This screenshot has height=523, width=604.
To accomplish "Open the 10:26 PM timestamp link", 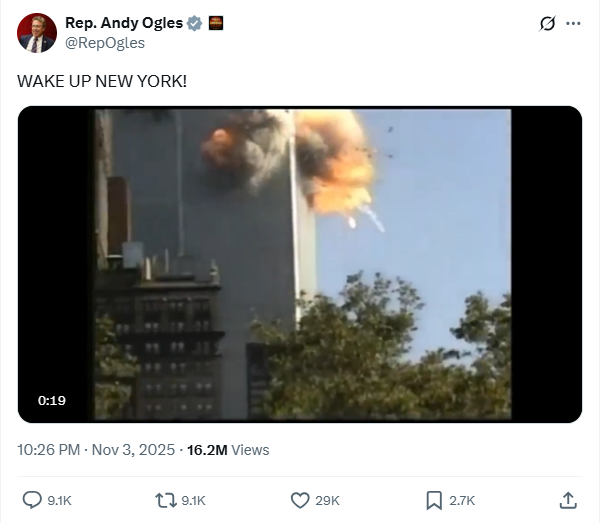I will (49, 450).
